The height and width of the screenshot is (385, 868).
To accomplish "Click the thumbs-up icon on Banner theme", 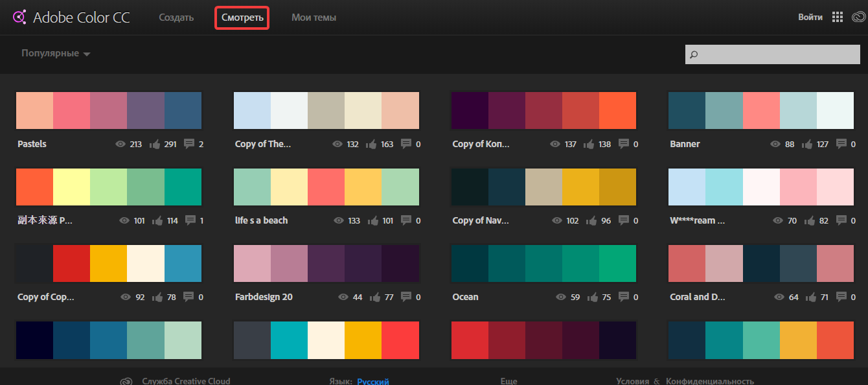I will coord(807,144).
